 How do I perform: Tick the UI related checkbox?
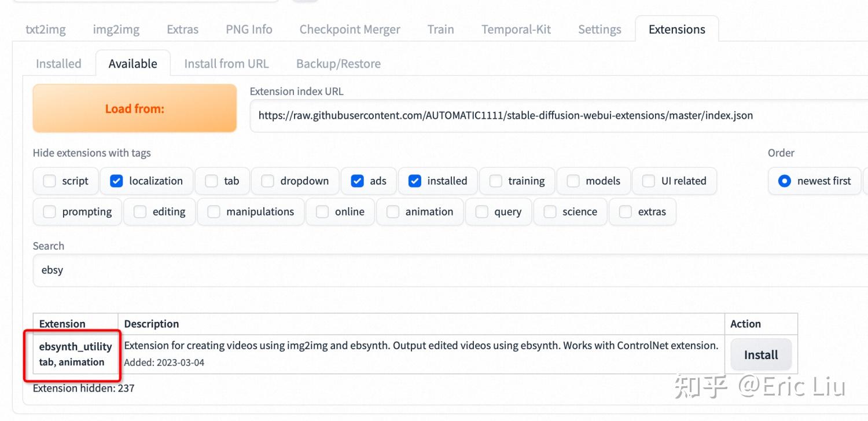pos(649,181)
